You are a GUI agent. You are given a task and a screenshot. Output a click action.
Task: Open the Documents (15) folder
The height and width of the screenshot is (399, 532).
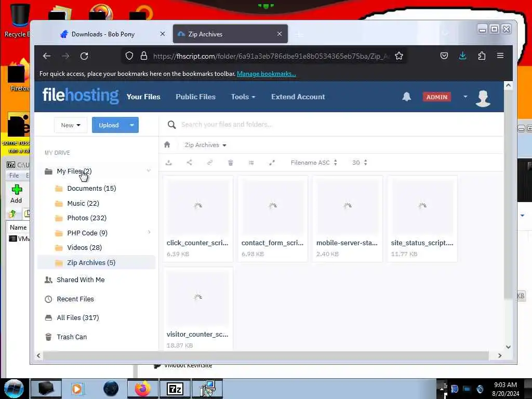coord(91,188)
